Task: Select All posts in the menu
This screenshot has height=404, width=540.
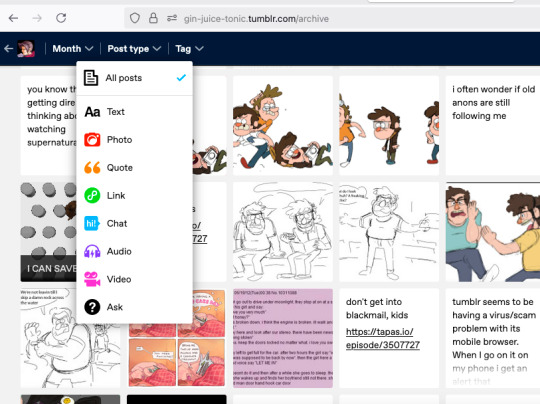Action: pos(134,78)
